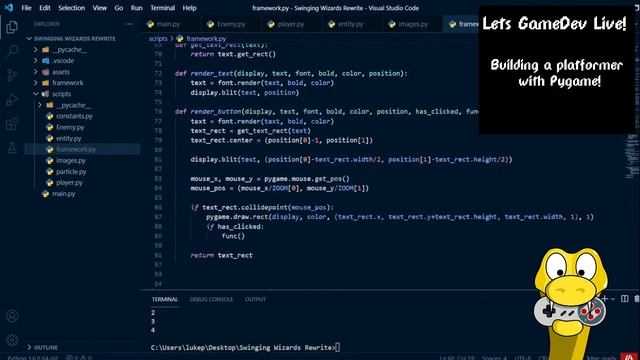Click the framework.py breadcrumb
Screen dimensions: 640x360
206,39
